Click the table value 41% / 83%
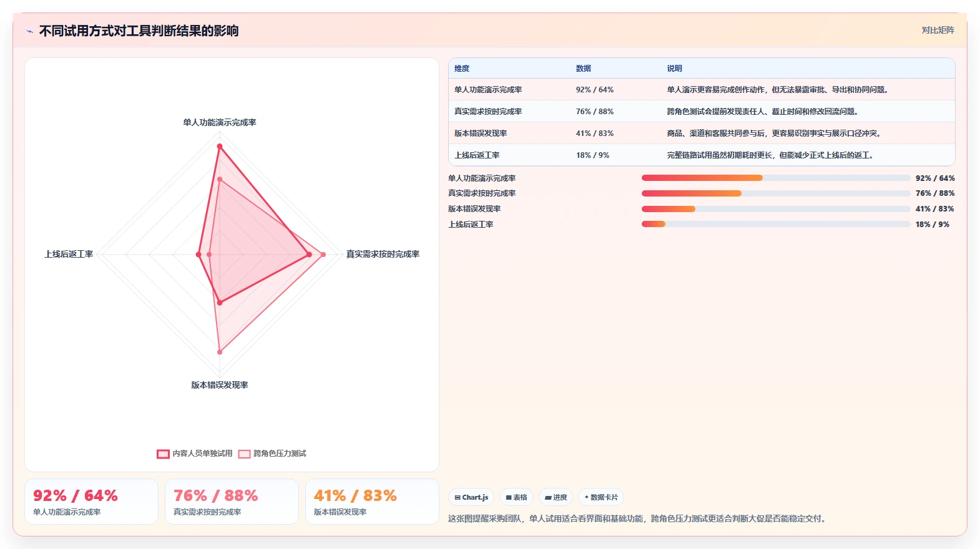This screenshot has width=980, height=549. [x=595, y=134]
